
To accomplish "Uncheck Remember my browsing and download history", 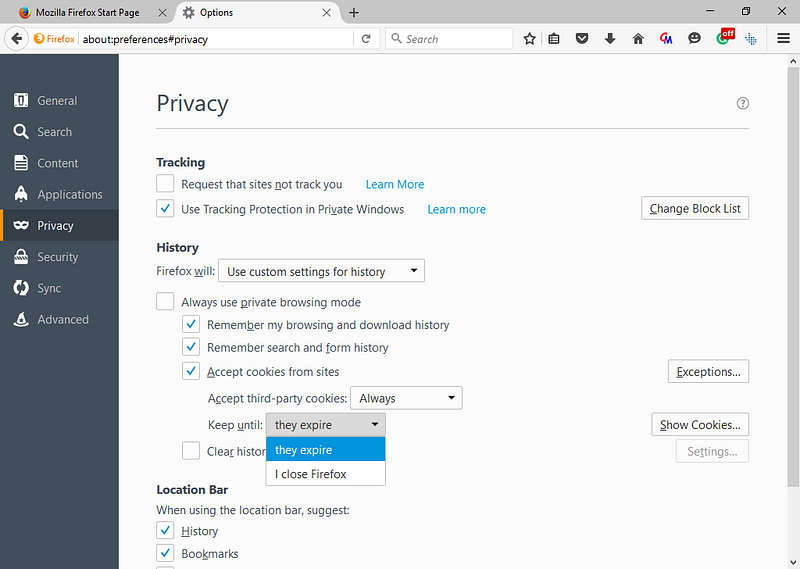I will (191, 324).
